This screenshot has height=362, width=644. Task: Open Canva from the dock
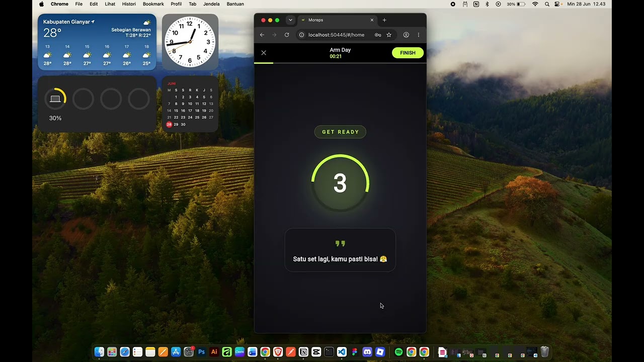click(239, 352)
